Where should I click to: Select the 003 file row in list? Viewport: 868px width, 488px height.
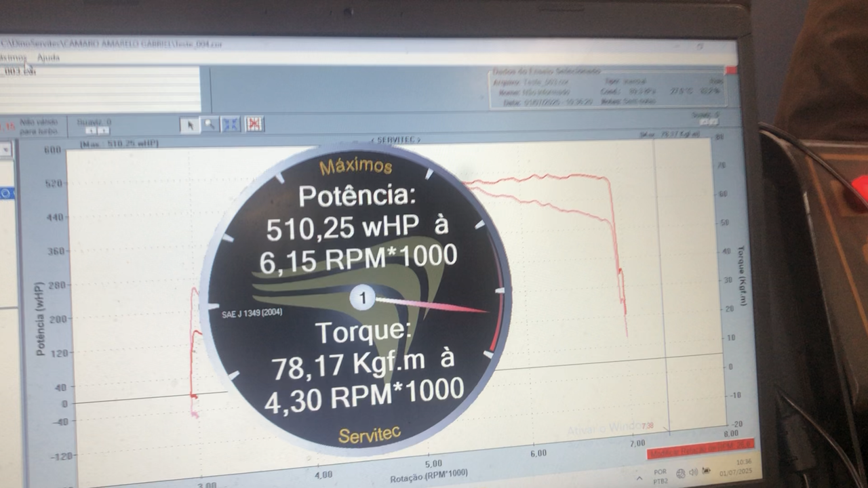point(100,71)
